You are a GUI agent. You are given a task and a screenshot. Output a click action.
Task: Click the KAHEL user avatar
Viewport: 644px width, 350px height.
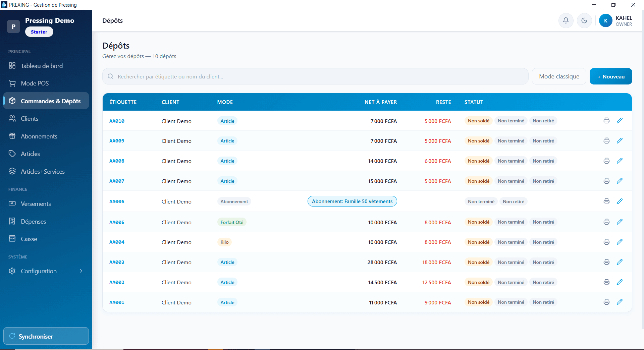click(606, 21)
